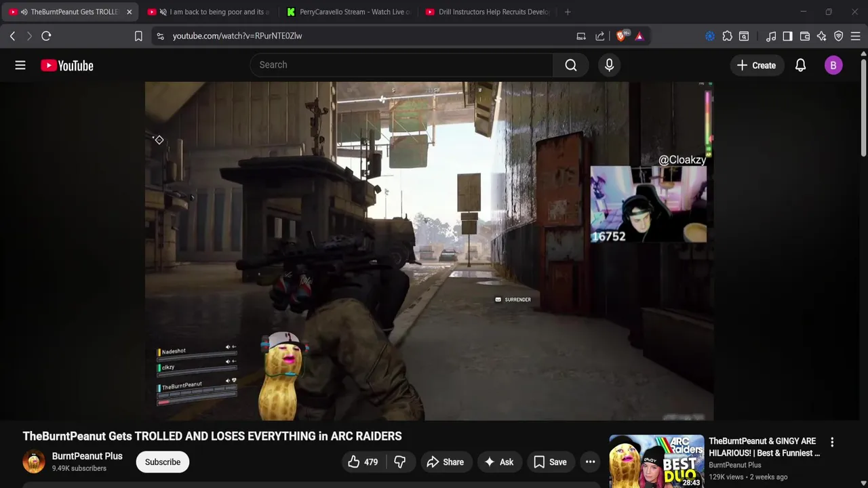868x488 pixels.
Task: Click the Create button
Action: coord(756,65)
